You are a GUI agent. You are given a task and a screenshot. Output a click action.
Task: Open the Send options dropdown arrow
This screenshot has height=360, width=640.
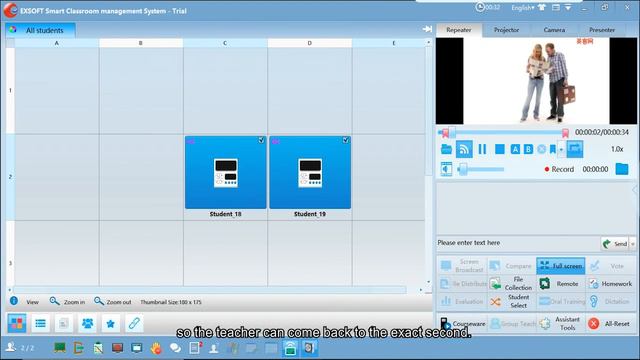coord(633,244)
